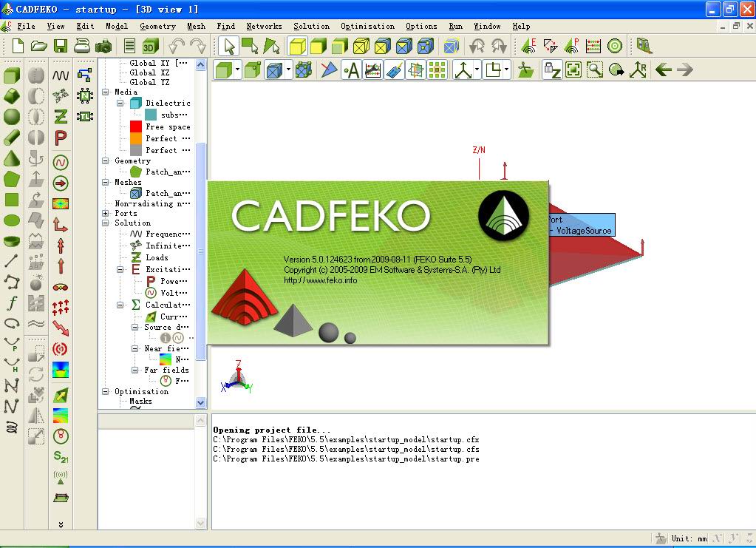Collapse the Media tree node
The width and height of the screenshot is (756, 548).
coord(106,92)
